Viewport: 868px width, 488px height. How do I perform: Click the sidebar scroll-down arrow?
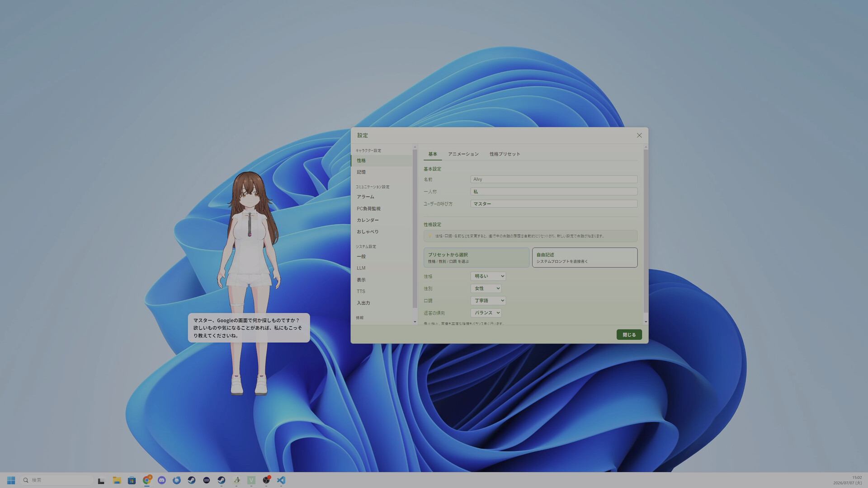click(415, 322)
